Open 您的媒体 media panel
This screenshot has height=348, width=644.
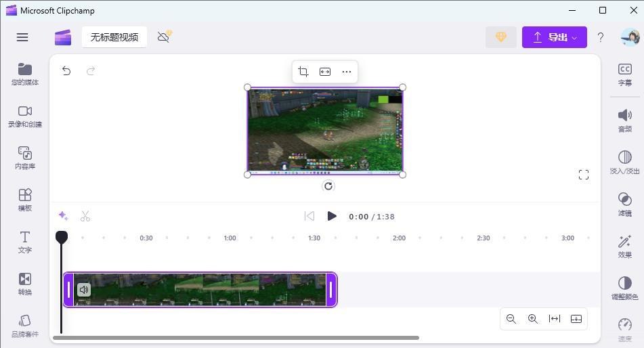pyautogui.click(x=24, y=74)
